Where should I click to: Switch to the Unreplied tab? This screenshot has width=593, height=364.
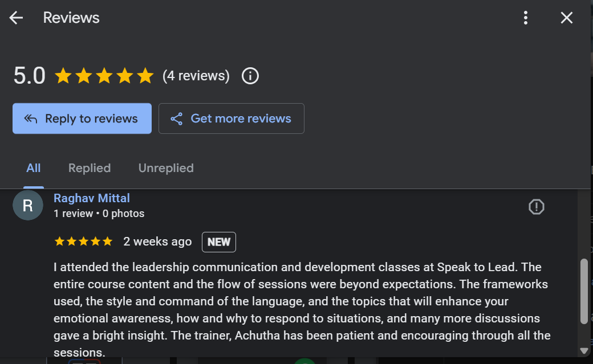[166, 168]
